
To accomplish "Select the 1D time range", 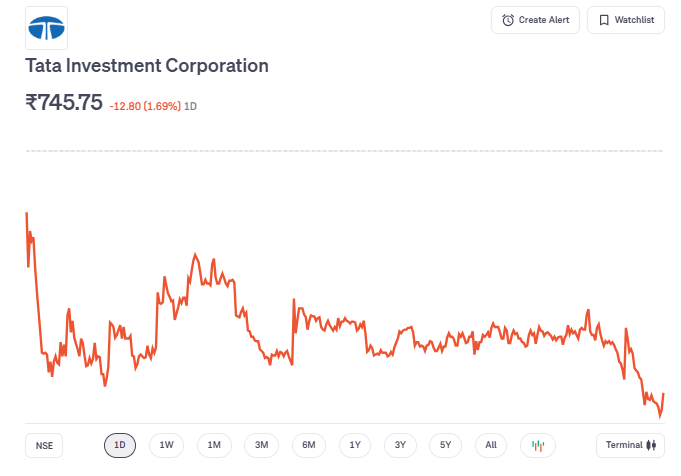I will [120, 445].
